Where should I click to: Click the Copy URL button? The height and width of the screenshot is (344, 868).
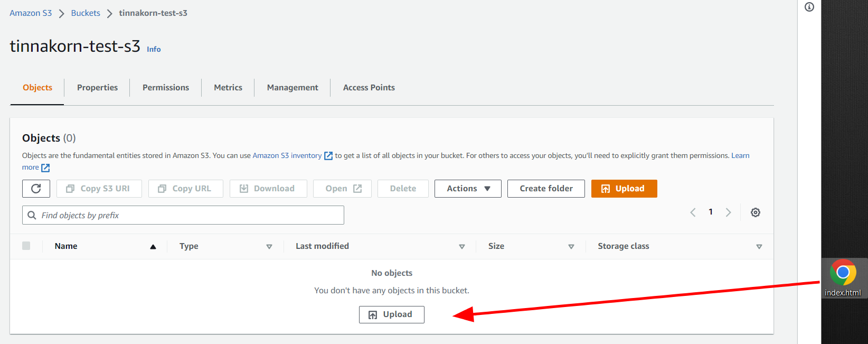186,189
